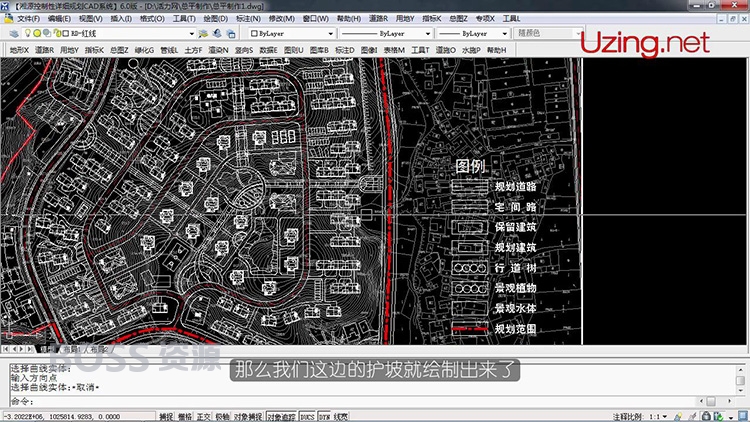Click 图库B in the lower toolbar
750x422 pixels.
[319, 50]
